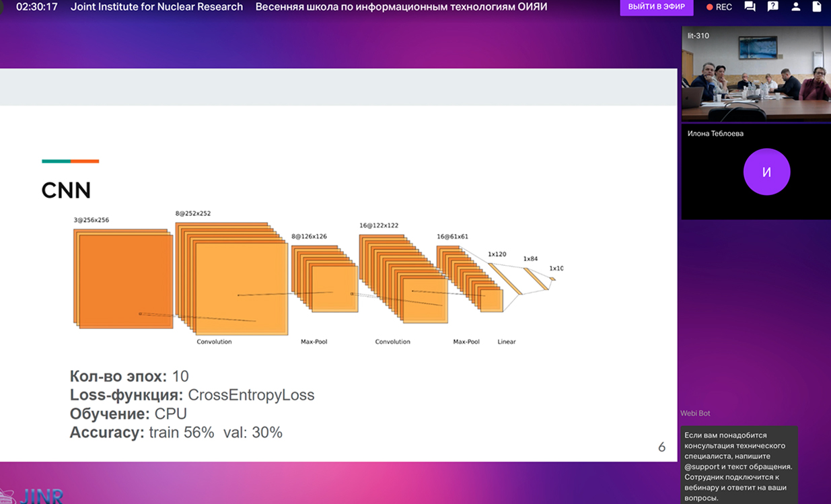Open the questions icon with question mark

pos(773,7)
